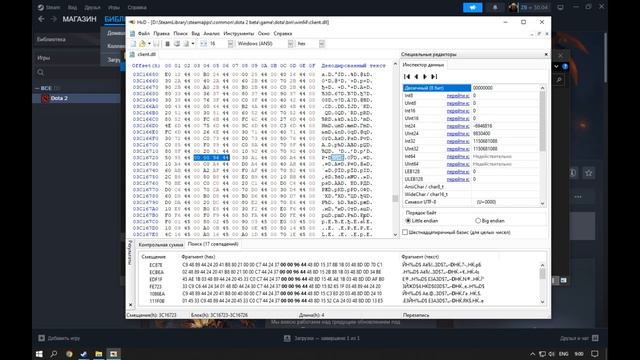Screen dimensions: 640x360
Task: Open Steam notifications bell
Action: pyautogui.click(x=495, y=7)
